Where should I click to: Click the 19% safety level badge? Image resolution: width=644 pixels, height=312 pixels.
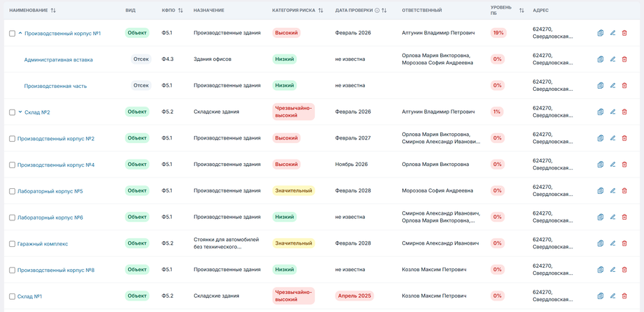498,33
